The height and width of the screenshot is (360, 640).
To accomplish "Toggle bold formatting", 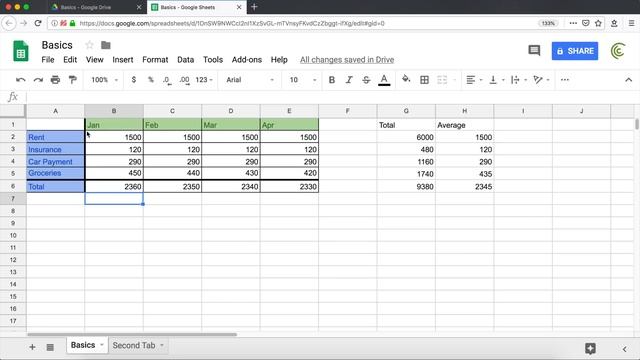I will point(332,80).
